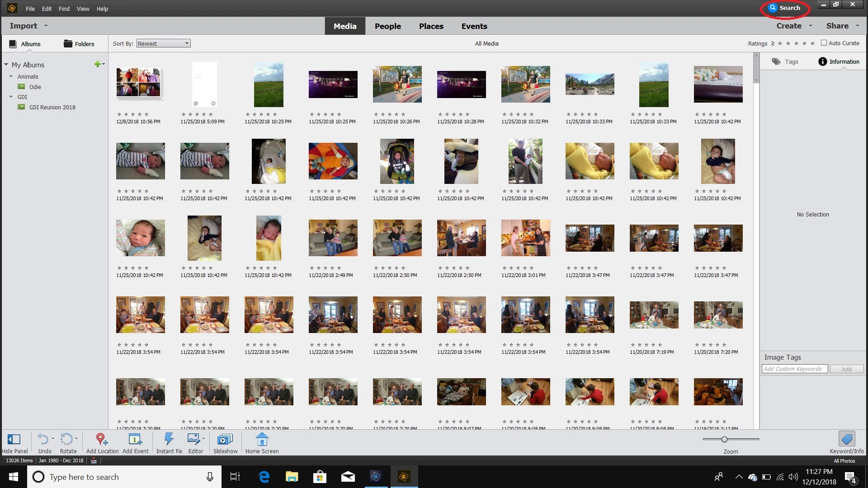This screenshot has height=488, width=868.
Task: Switch to the Folders view
Action: pos(79,44)
